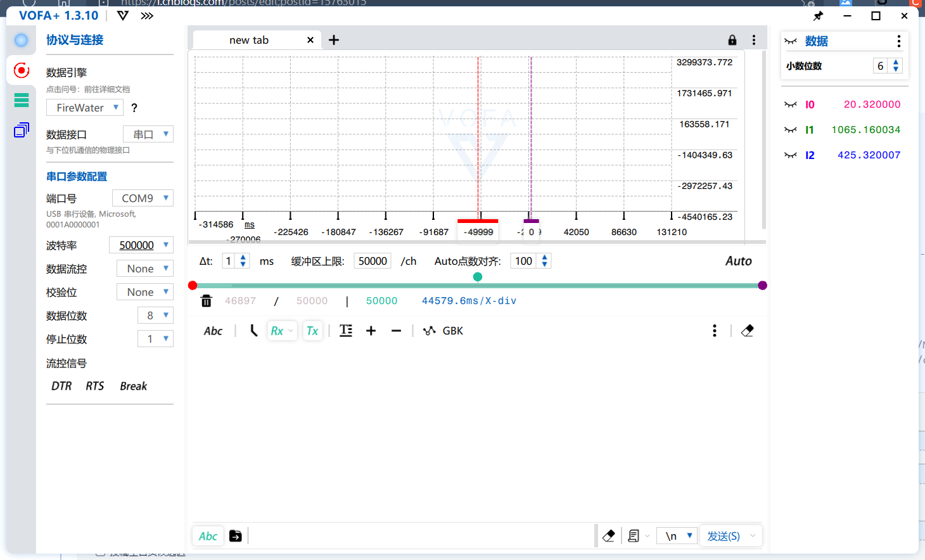Open the send history document icon
925x560 pixels.
(x=634, y=536)
